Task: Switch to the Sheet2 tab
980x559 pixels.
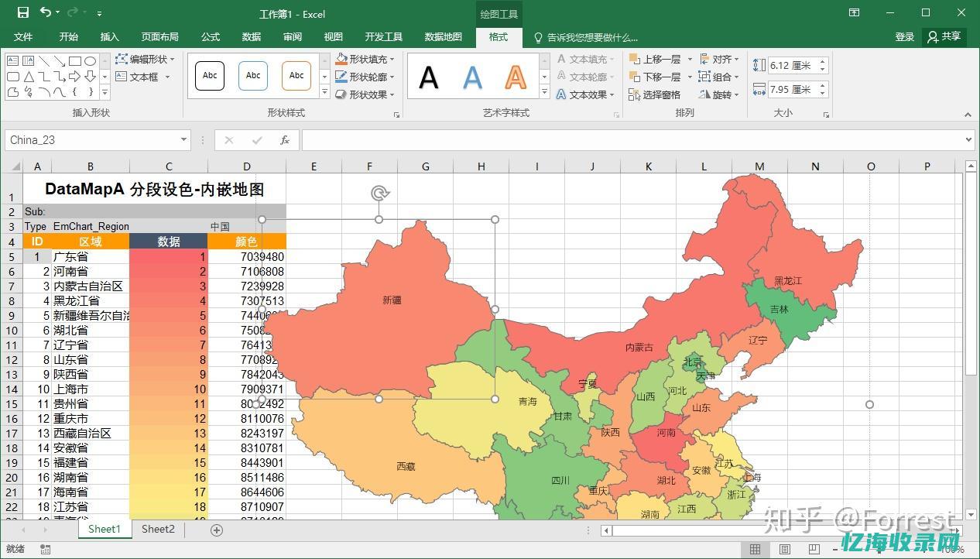Action: tap(157, 528)
